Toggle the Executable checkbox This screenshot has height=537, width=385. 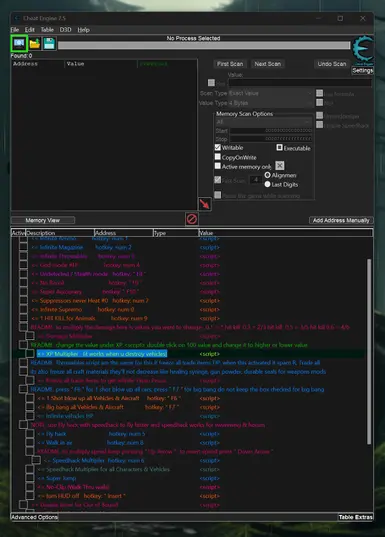tap(280, 147)
